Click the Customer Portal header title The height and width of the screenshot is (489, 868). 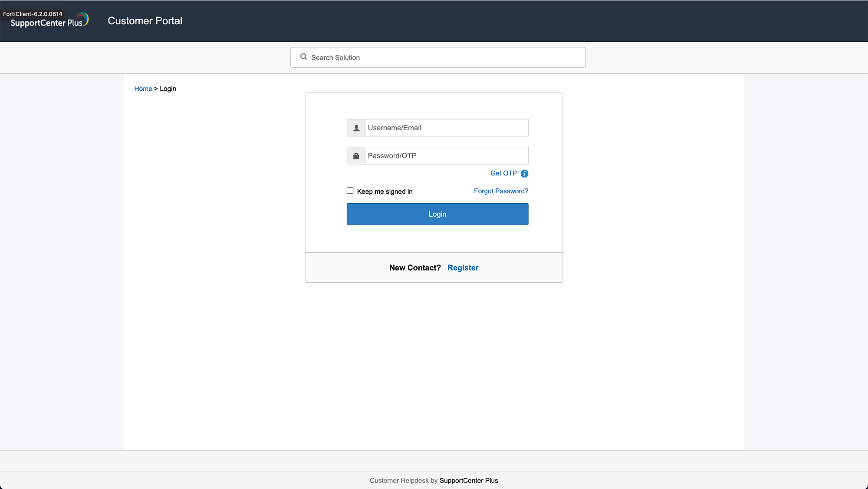[x=145, y=21]
